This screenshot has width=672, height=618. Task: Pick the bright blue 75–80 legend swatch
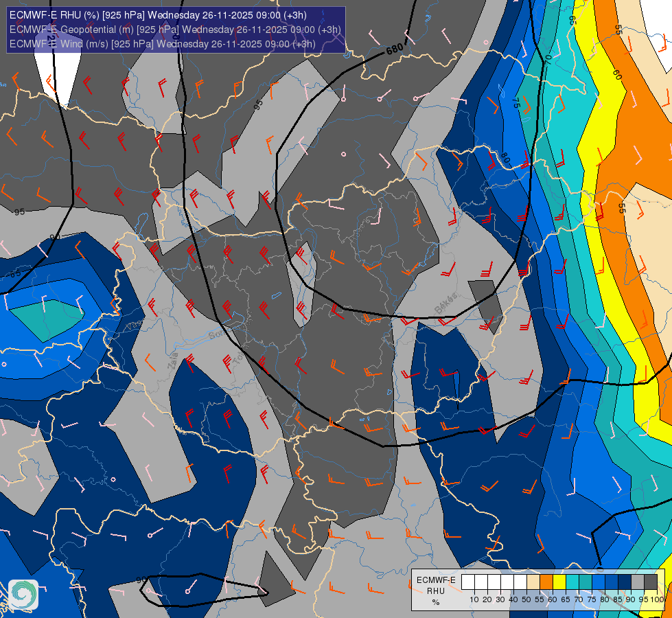click(599, 582)
